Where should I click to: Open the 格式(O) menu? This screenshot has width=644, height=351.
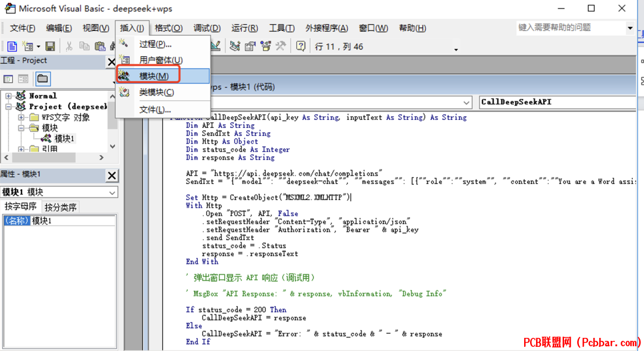pos(168,28)
